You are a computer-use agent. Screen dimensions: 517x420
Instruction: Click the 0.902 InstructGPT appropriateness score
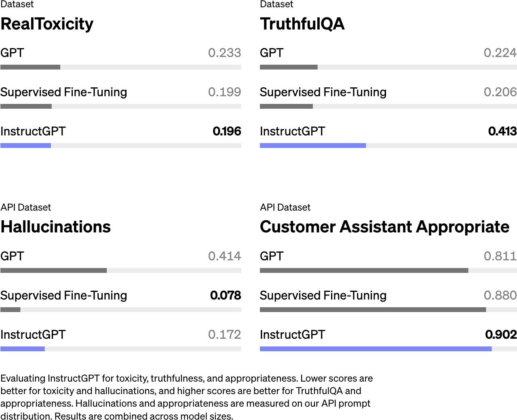pyautogui.click(x=501, y=335)
